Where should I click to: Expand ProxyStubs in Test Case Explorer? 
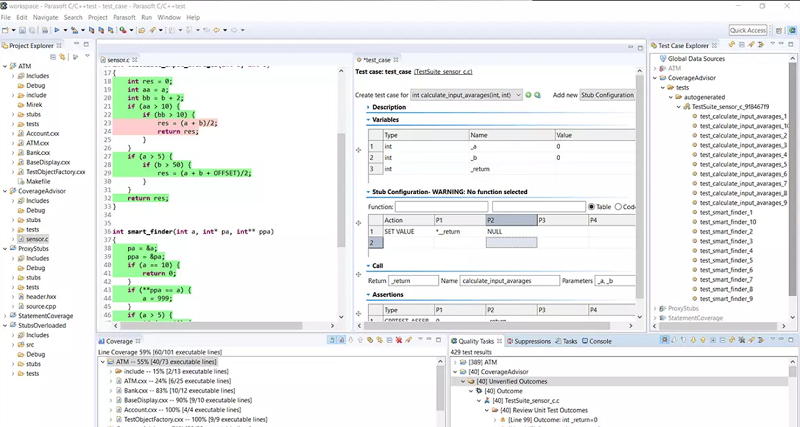click(x=656, y=308)
